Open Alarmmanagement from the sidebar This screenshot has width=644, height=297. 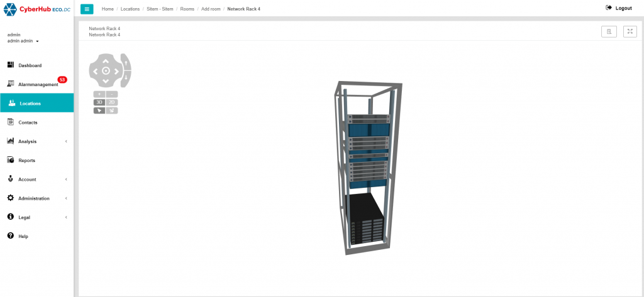click(37, 84)
